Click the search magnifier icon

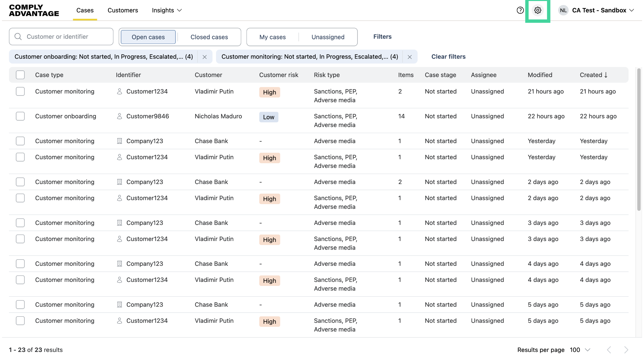18,37
